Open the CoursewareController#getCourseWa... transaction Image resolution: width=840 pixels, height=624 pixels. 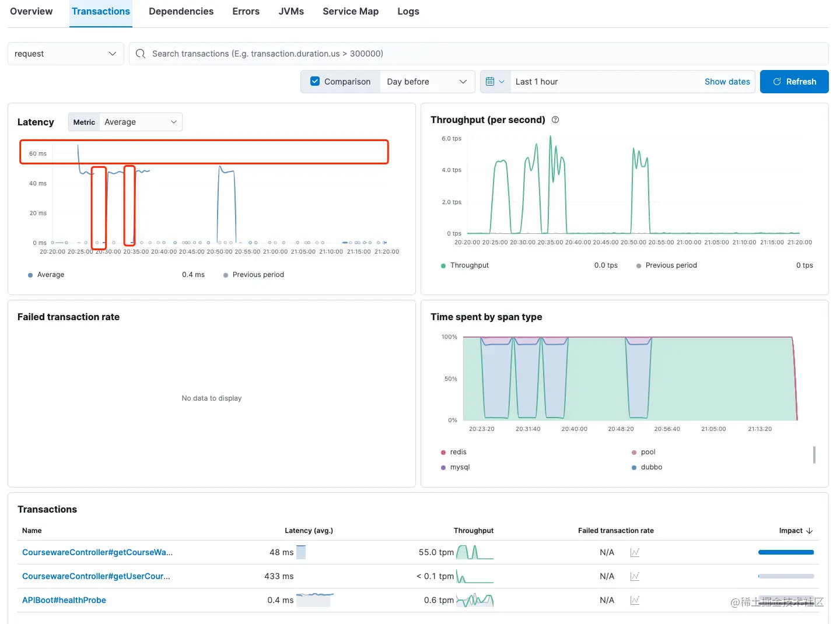(x=97, y=552)
